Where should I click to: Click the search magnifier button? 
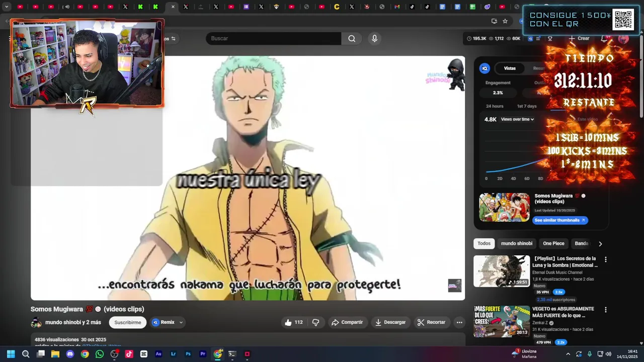point(352,39)
